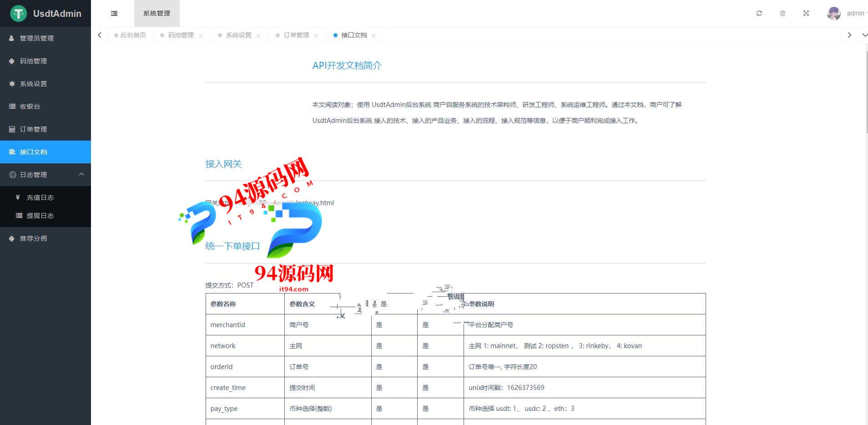
Task: Close the 接口文档 tab
Action: pyautogui.click(x=373, y=35)
